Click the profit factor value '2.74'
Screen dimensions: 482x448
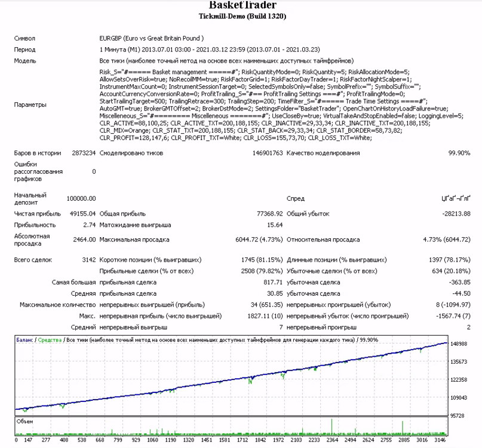coord(90,225)
